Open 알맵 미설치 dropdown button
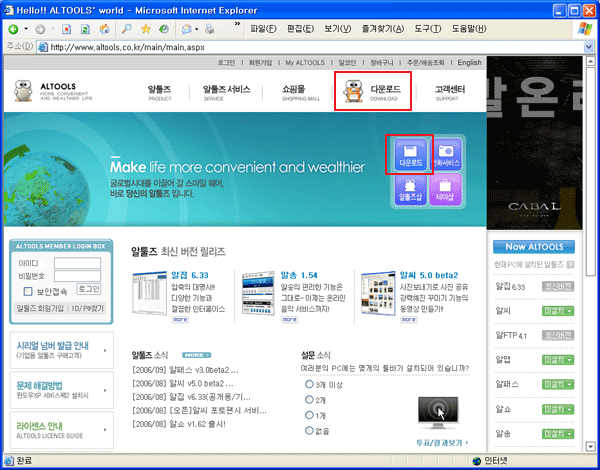Screen dimensions: 600x470 tap(558, 360)
